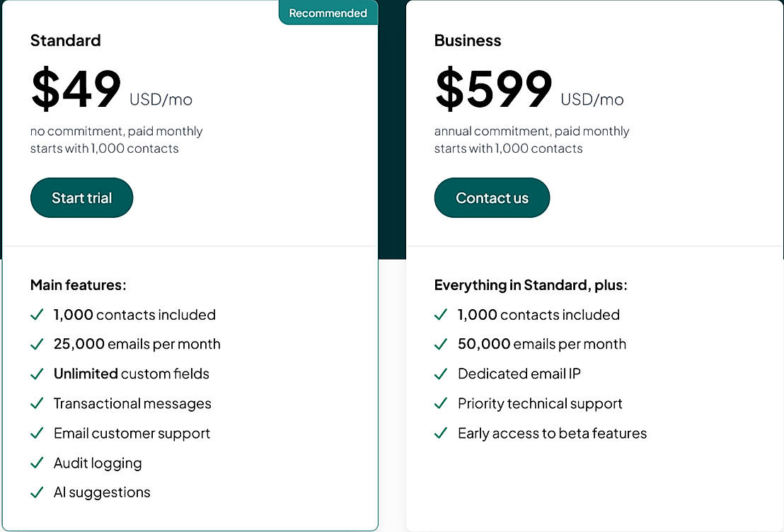Viewport: 784px width, 532px height.
Task: Click the $49 price text
Action: tap(76, 90)
